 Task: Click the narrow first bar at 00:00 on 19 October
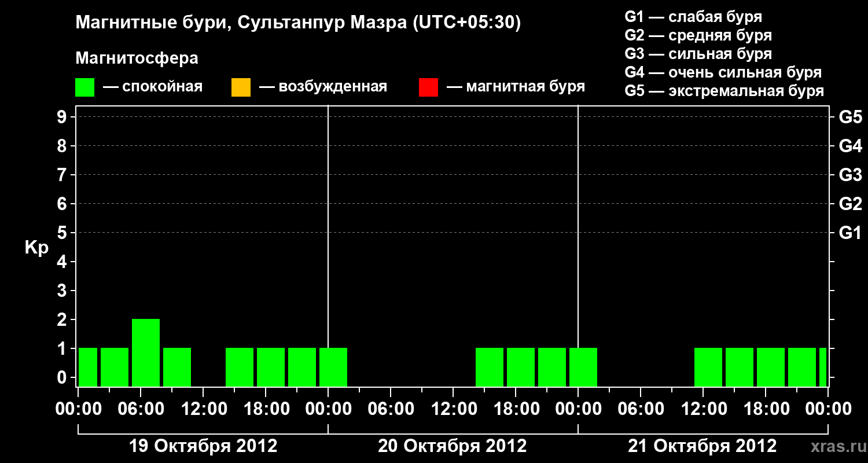(88, 367)
